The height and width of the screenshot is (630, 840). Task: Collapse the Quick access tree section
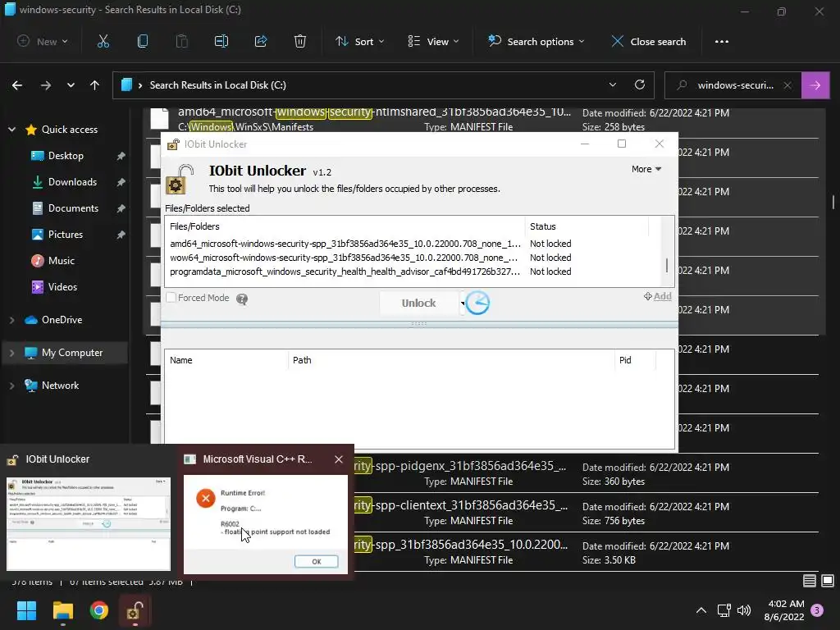point(11,130)
